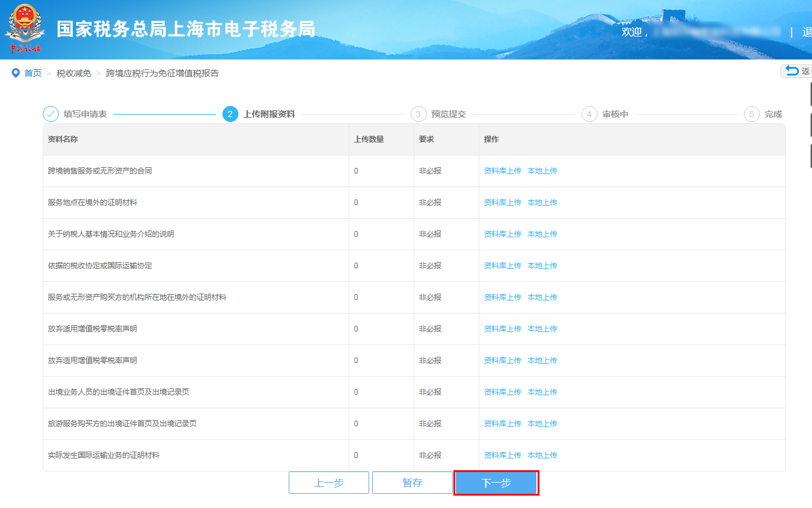
Task: Click 资料库上传 for 放弃适用增值税零税率声明
Action: pos(502,328)
